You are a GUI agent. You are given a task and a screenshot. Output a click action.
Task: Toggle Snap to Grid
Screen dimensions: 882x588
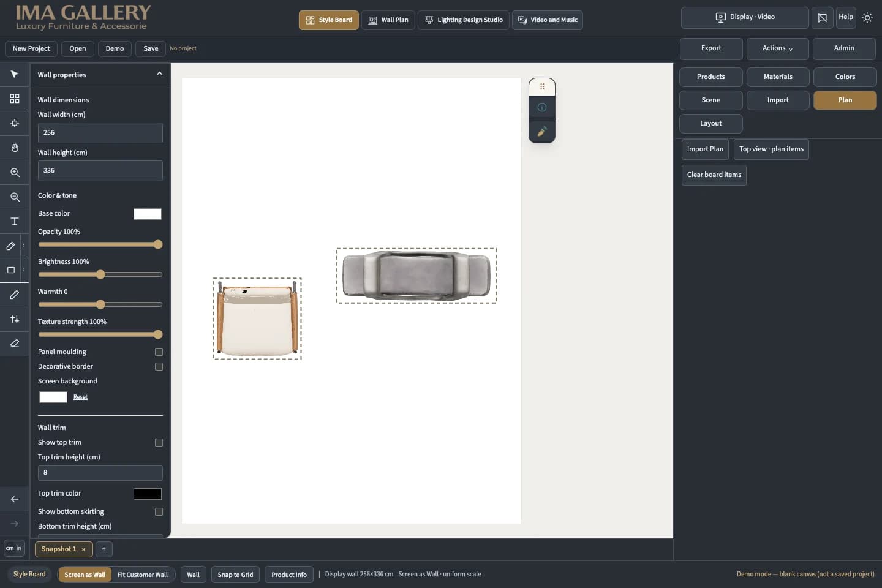click(x=236, y=575)
